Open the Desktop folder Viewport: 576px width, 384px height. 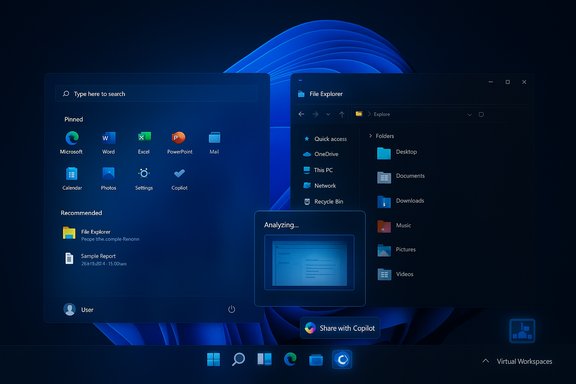coord(397,152)
